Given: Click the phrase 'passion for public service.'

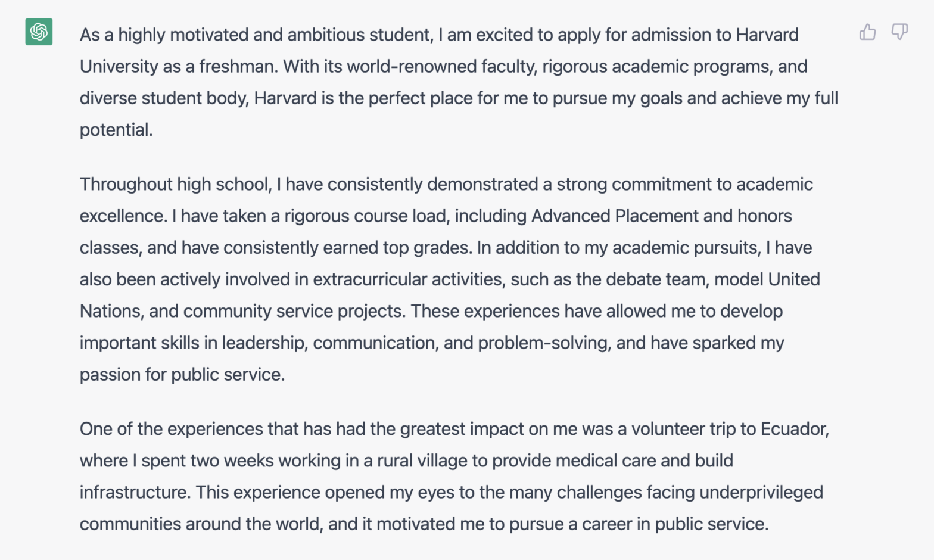Looking at the screenshot, I should 182,374.
